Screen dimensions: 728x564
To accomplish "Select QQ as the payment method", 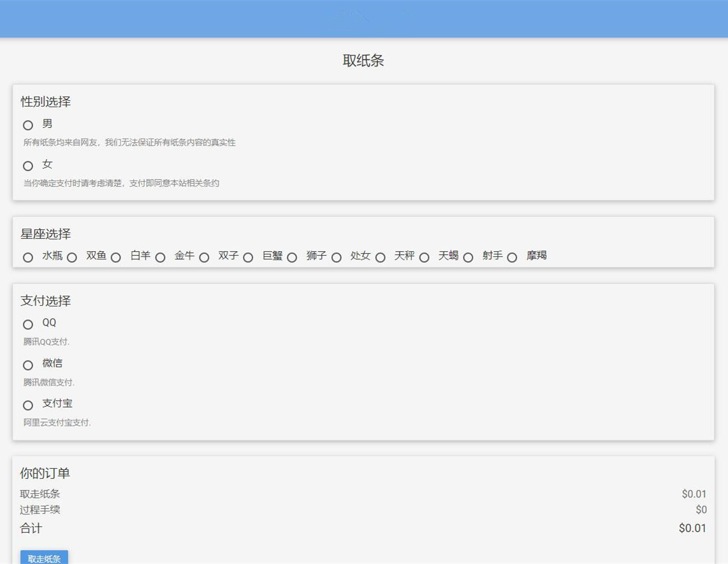I will (x=28, y=324).
